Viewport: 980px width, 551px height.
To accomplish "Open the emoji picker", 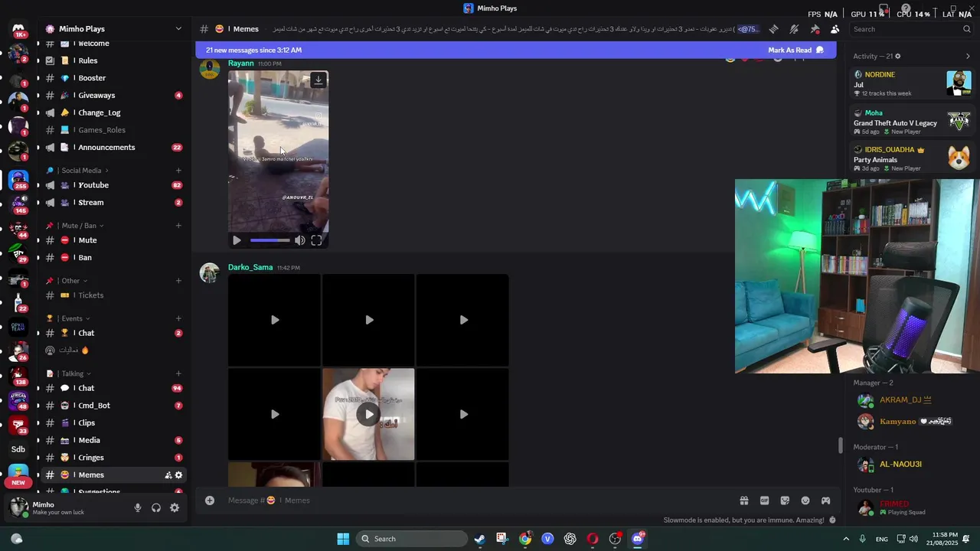I will click(x=805, y=500).
